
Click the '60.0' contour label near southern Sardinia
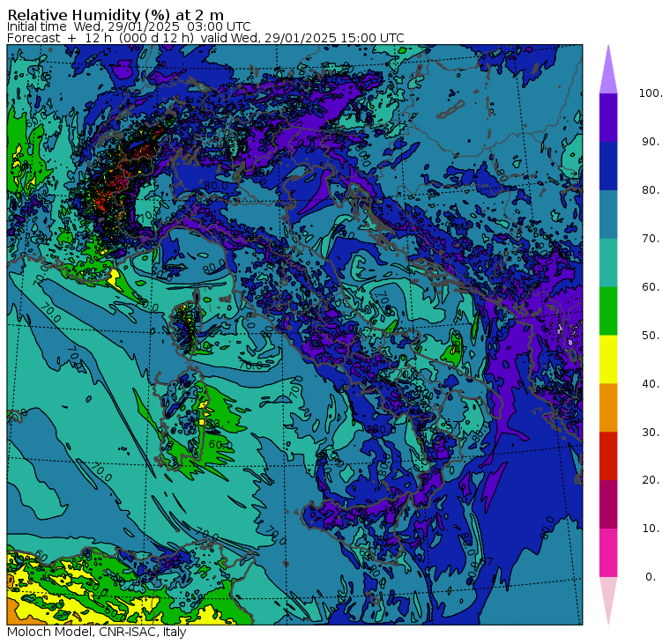pyautogui.click(x=220, y=445)
